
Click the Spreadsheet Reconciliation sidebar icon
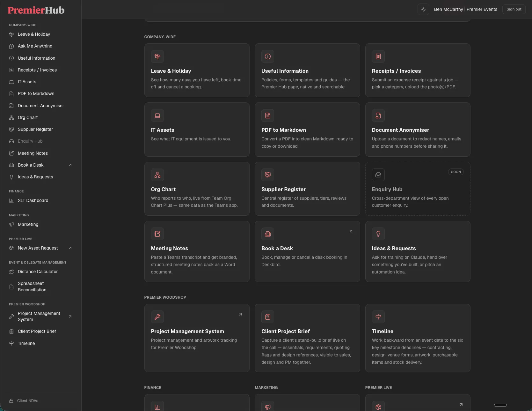coord(11,287)
